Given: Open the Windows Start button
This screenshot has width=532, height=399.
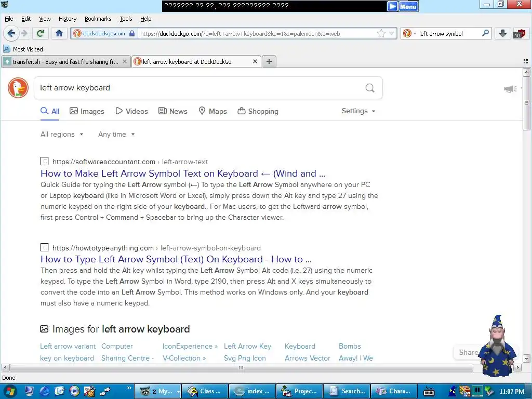Looking at the screenshot, I should coord(9,391).
